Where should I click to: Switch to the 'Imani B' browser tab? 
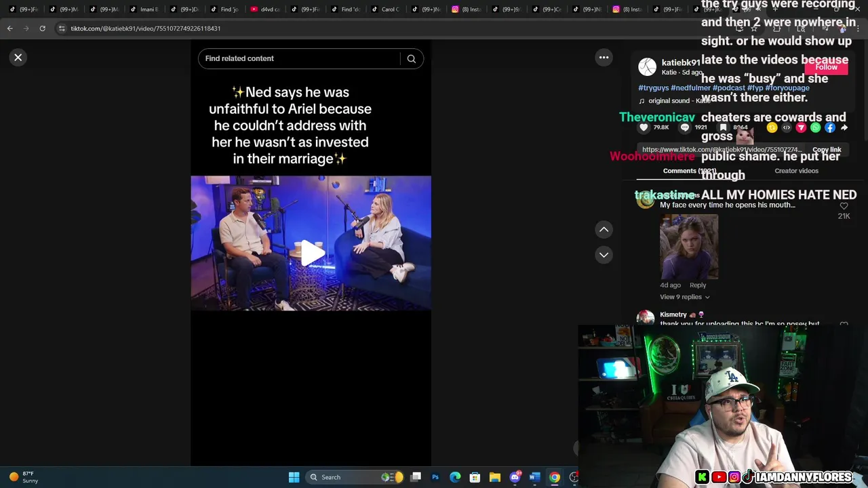click(145, 9)
